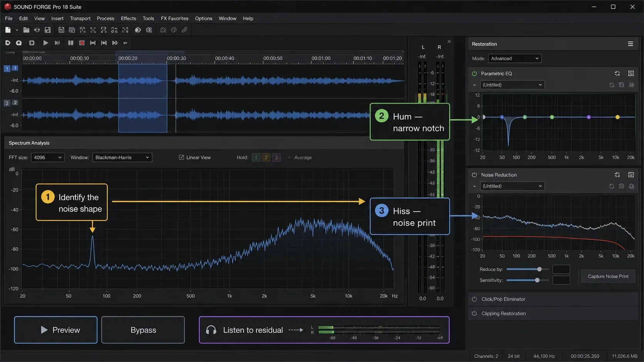Pause playback with the transport pause icon

click(70, 43)
